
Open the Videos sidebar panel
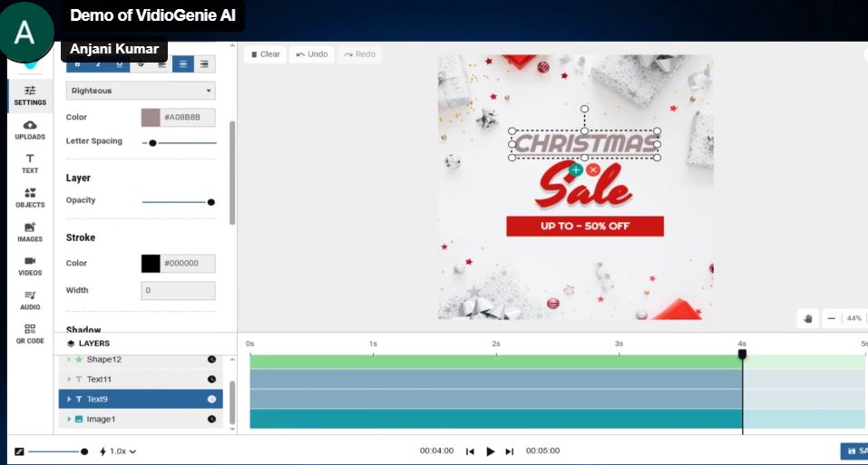30,266
